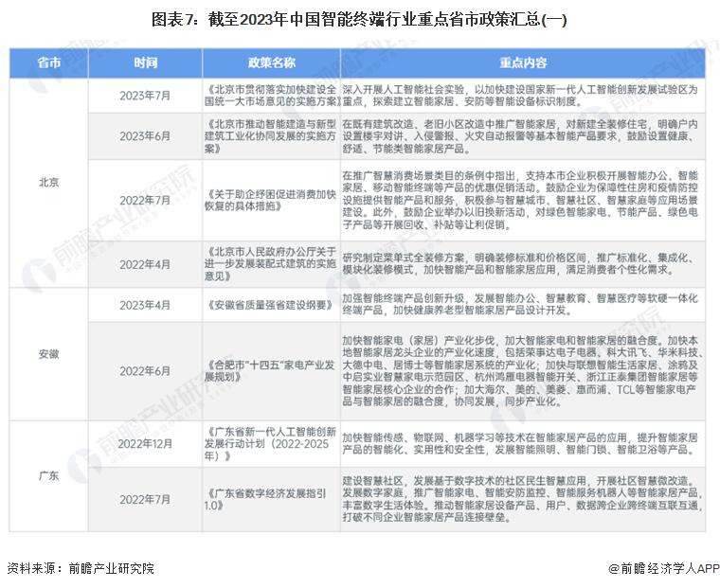Screen dimensions: 720x588
Task: Select the 广东 province cell
Action: pyautogui.click(x=49, y=475)
